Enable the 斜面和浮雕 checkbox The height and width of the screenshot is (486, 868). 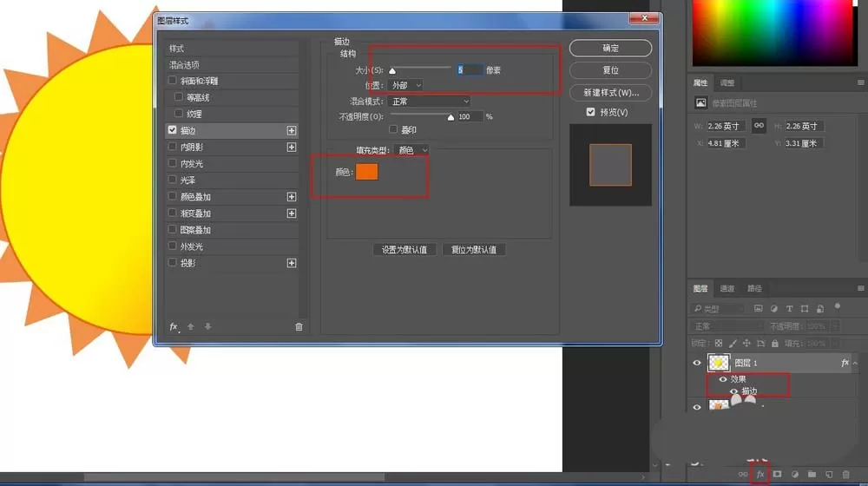click(172, 81)
